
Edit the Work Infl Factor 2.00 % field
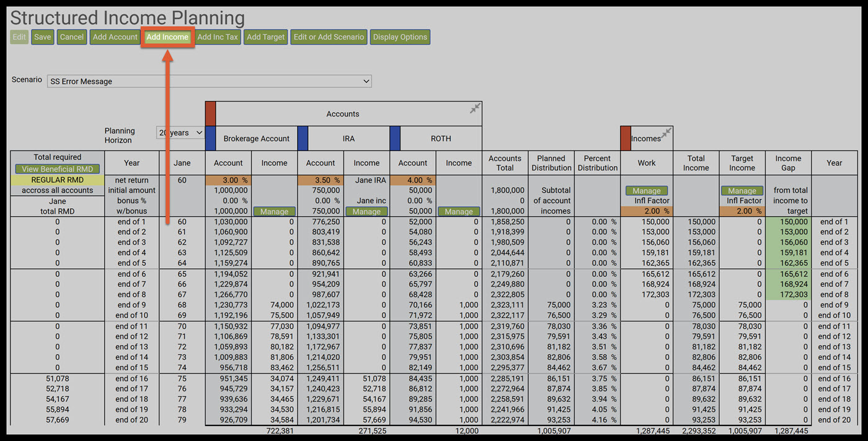click(x=647, y=211)
